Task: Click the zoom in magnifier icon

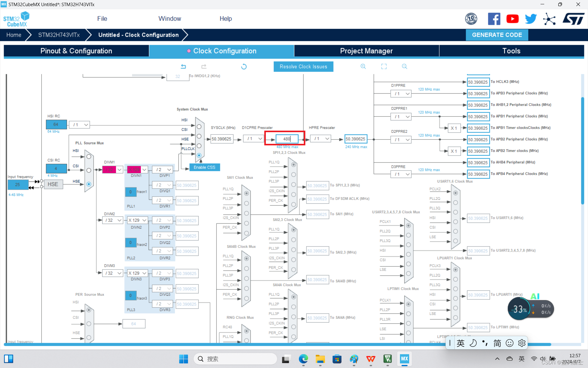Action: point(363,67)
